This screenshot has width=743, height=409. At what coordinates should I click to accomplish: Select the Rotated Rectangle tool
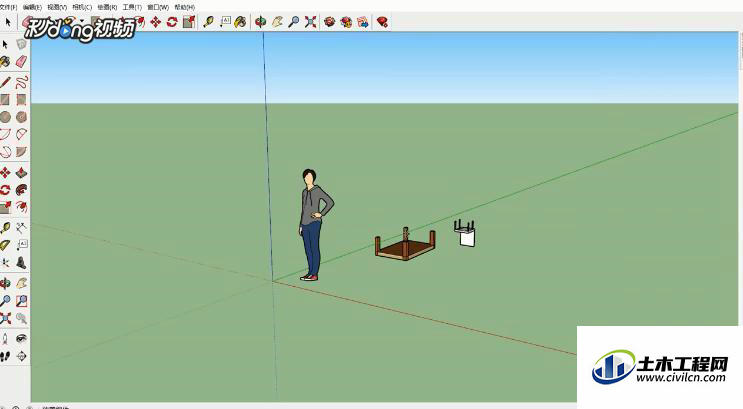click(21, 100)
